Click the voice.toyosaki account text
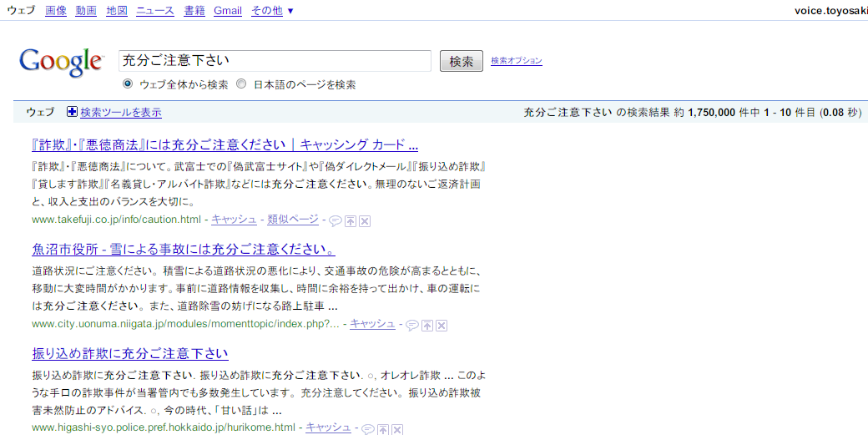Image resolution: width=868 pixels, height=435 pixels. [x=831, y=11]
